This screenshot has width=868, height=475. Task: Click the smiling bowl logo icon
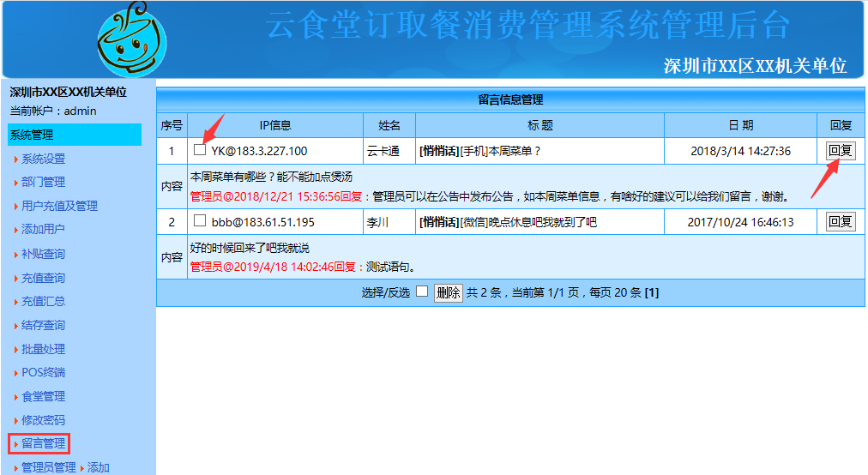pos(131,39)
